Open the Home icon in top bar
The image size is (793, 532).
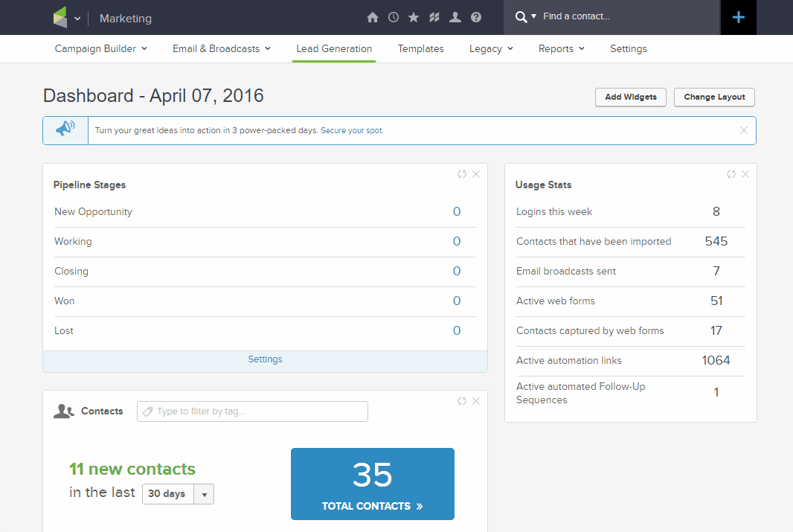[373, 18]
